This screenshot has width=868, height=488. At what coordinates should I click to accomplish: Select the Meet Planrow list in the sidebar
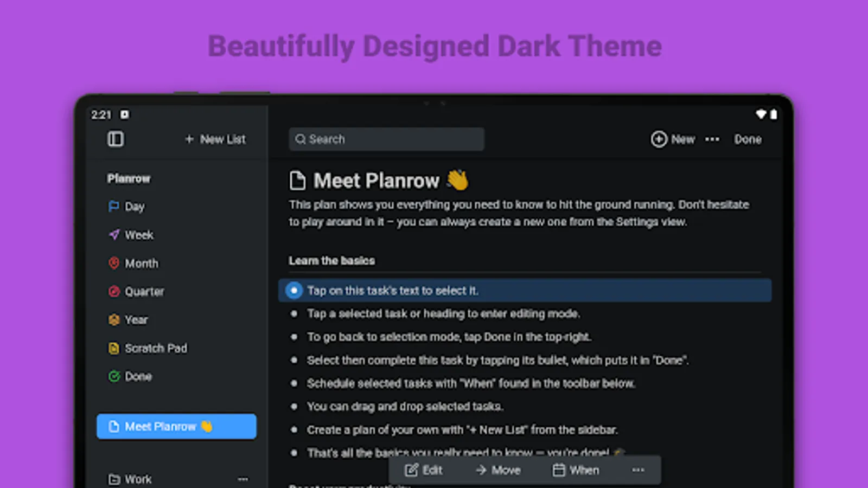[176, 427]
